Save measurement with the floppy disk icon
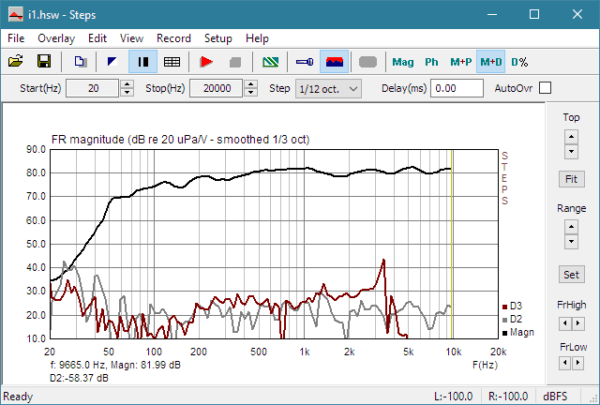The width and height of the screenshot is (600, 405). click(44, 62)
